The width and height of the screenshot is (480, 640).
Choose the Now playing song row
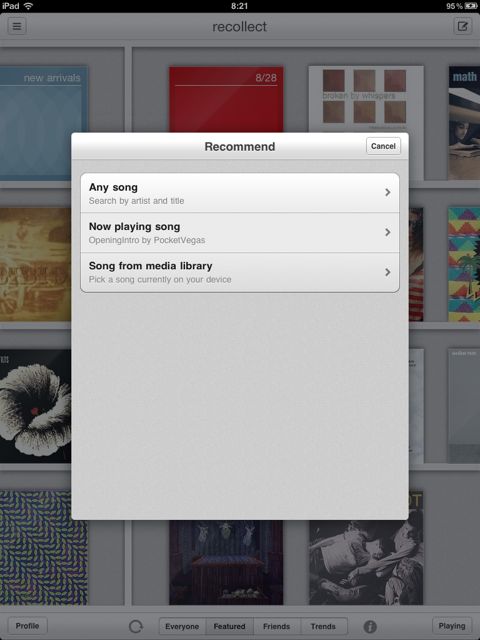tap(240, 233)
